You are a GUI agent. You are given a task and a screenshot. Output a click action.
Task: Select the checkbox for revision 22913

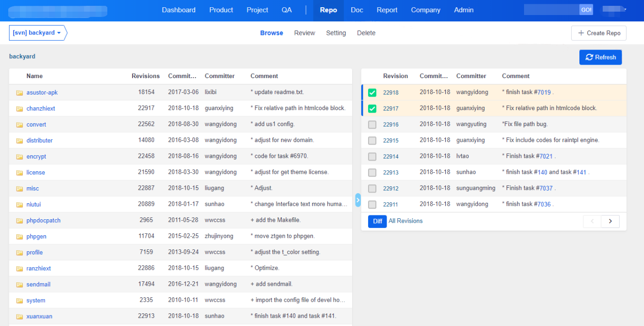coord(372,172)
